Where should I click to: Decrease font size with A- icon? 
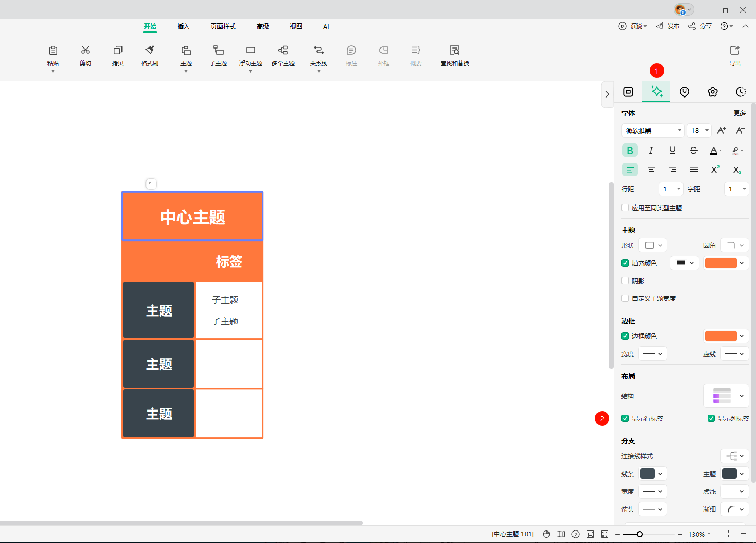tap(740, 130)
